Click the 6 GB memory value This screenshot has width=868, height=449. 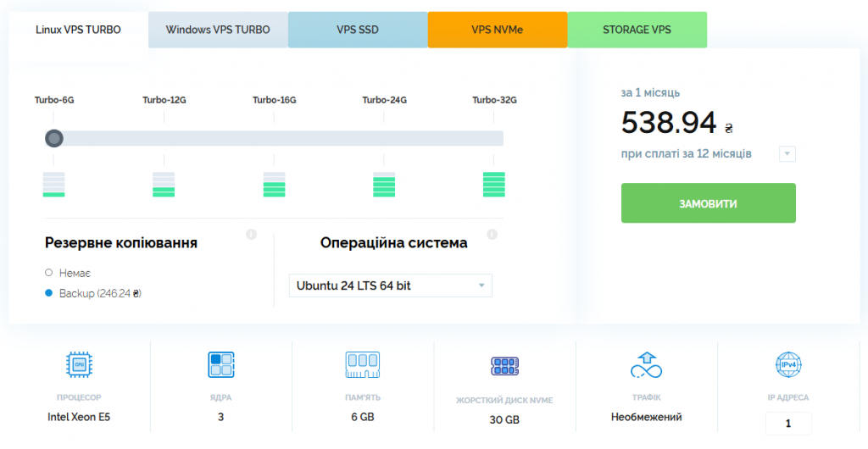pyautogui.click(x=363, y=417)
